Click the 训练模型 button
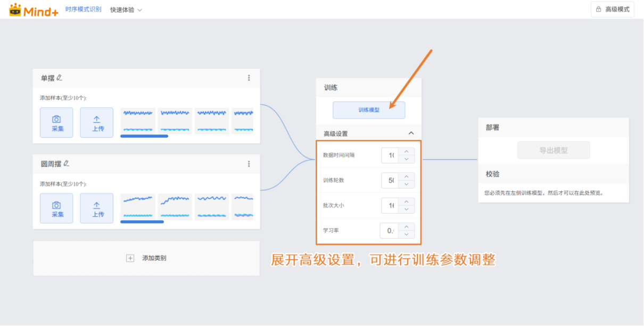 click(x=369, y=110)
